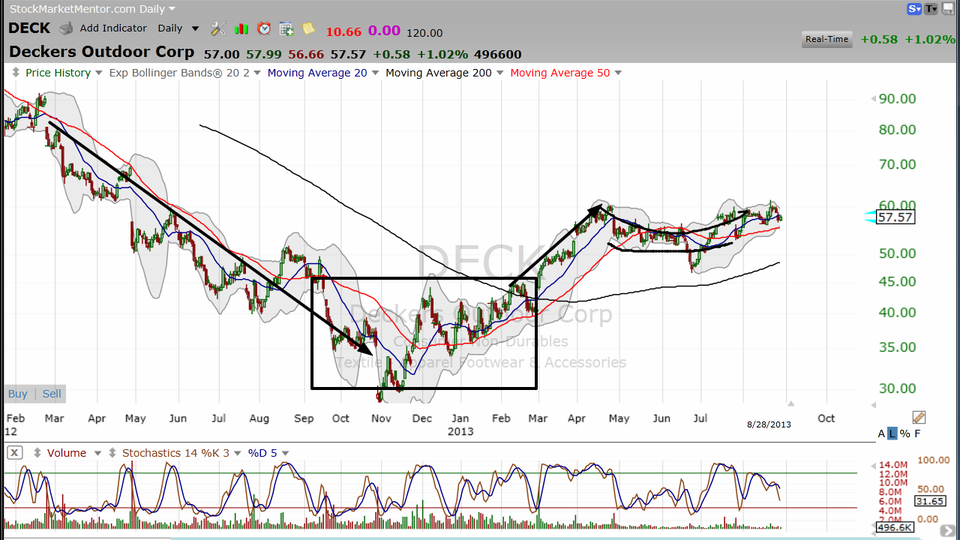Click the %D 5 label
Viewport: 960px width, 540px height.
tap(263, 453)
